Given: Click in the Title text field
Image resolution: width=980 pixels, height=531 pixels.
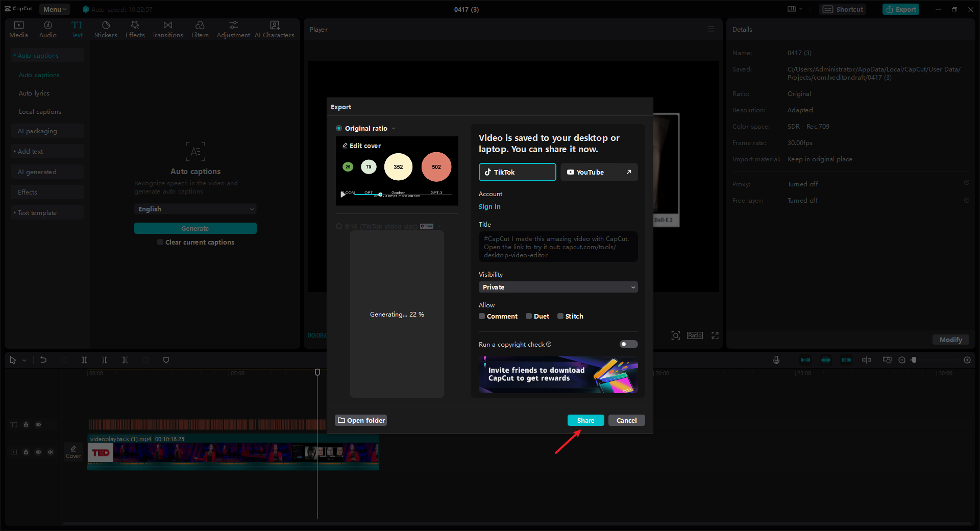Looking at the screenshot, I should pos(558,247).
